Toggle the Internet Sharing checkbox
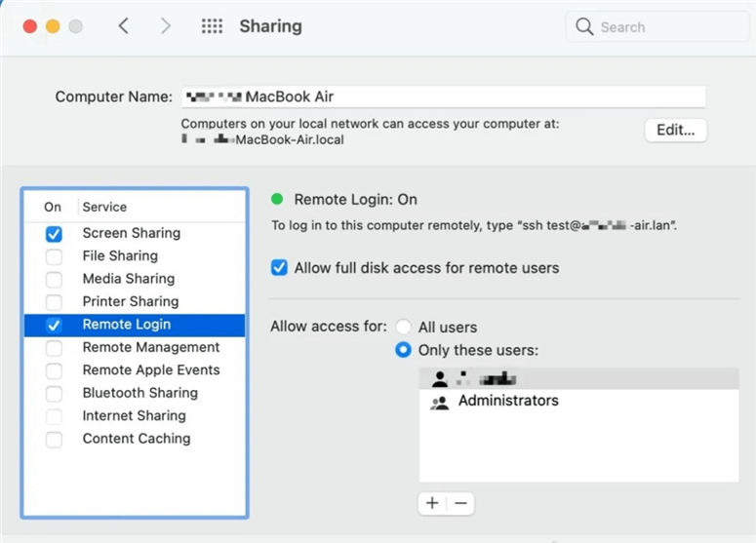 pos(54,416)
